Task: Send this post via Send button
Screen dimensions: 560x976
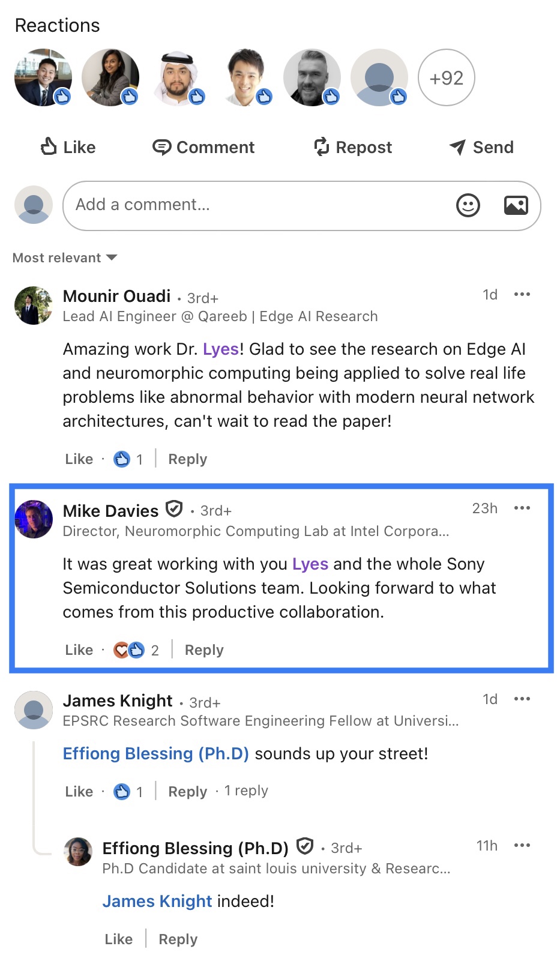Action: coord(481,147)
